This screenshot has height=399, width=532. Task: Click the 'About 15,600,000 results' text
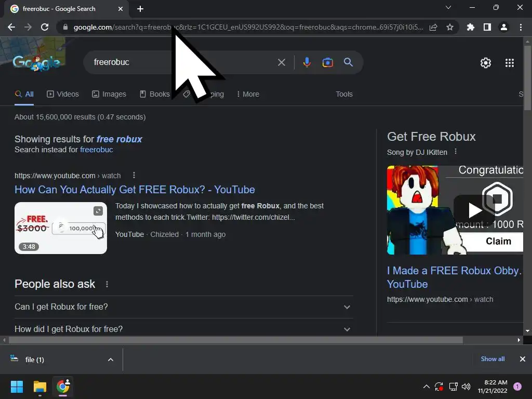[80, 117]
